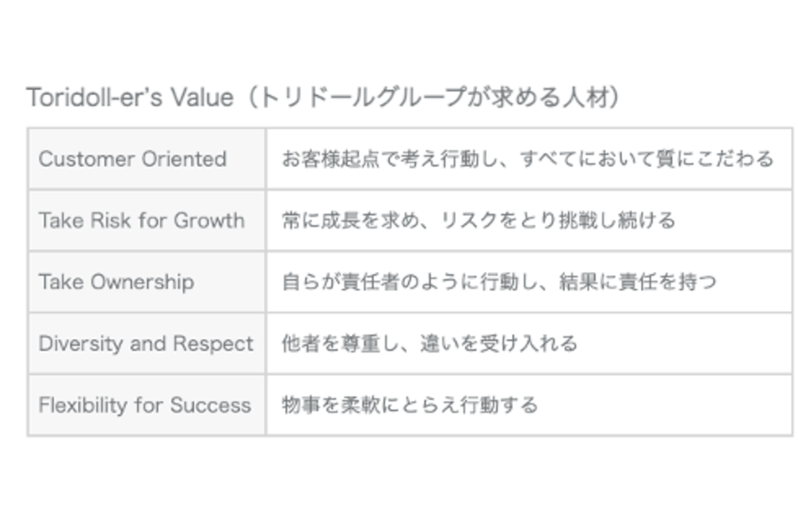The image size is (798, 532).
Task: Click the Toridoll-er's Value heading text
Action: coord(323,98)
